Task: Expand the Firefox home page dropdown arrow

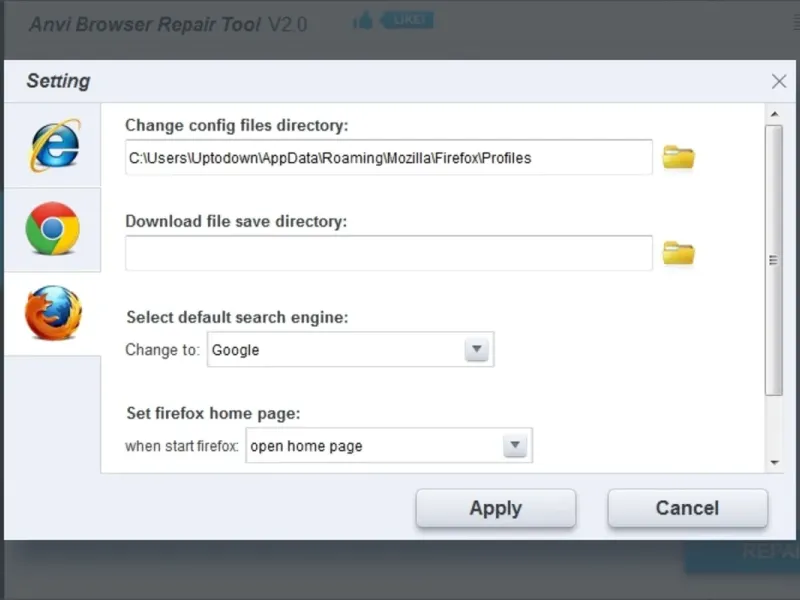Action: point(515,446)
